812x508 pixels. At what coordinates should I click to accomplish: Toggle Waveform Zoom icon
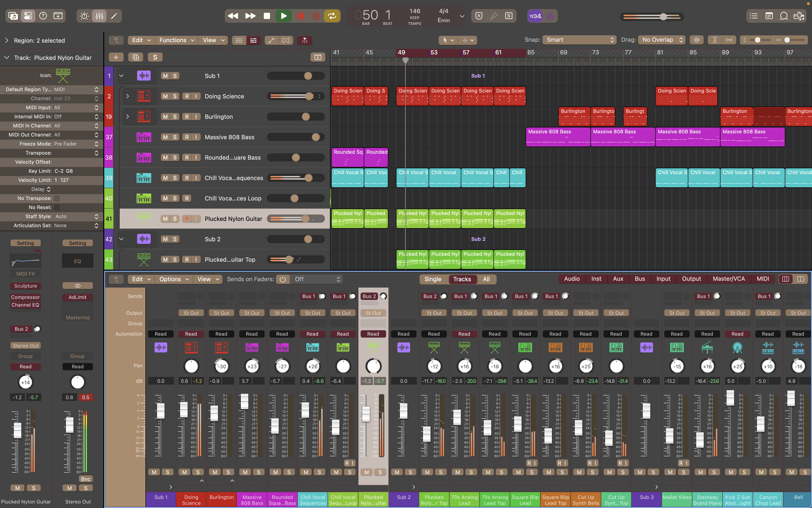697,40
